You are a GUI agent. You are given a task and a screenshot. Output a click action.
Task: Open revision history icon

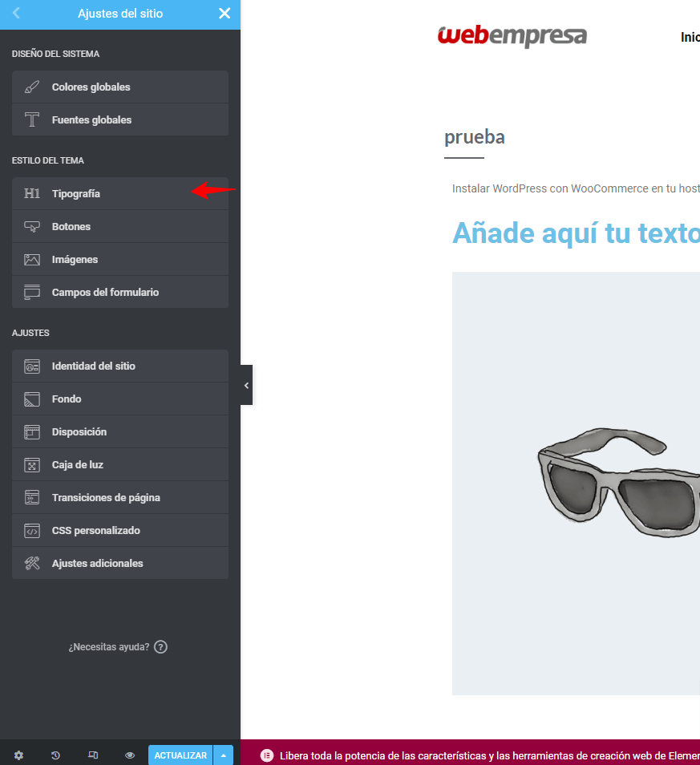55,755
